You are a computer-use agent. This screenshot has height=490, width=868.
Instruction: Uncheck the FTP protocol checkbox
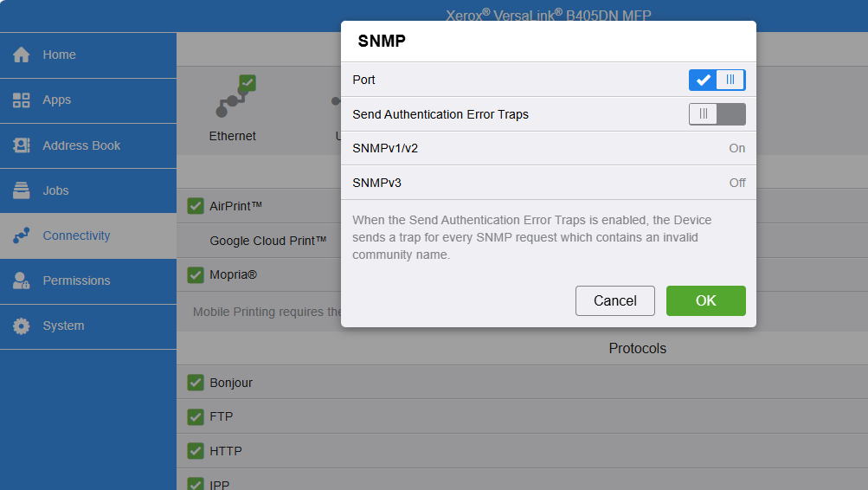click(x=196, y=416)
